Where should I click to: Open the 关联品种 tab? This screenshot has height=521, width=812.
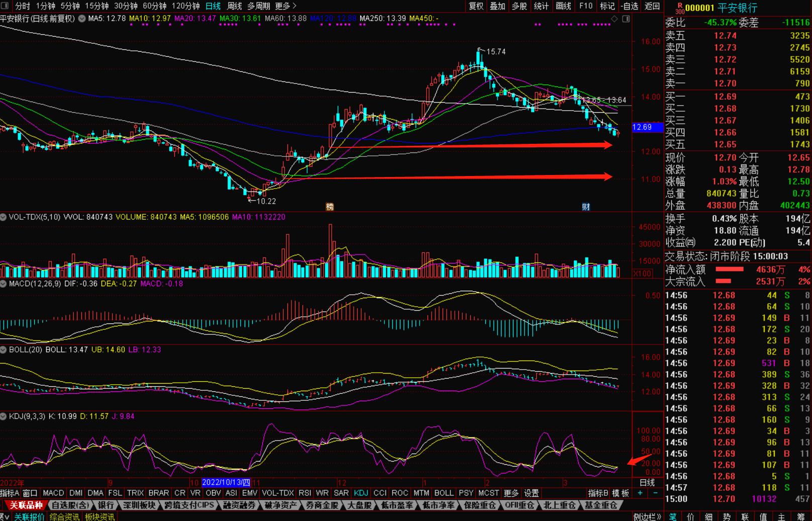(x=26, y=505)
